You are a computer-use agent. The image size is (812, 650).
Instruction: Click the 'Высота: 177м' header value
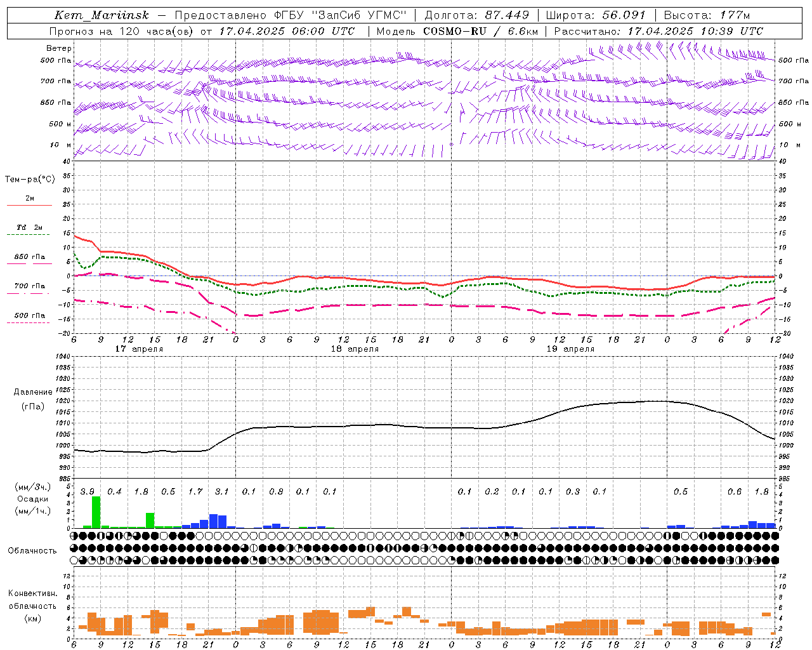click(706, 15)
